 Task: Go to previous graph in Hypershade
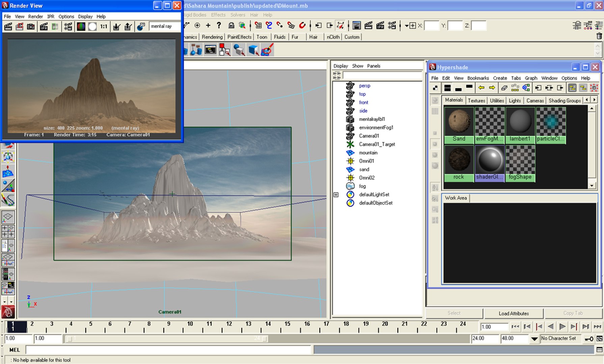tap(482, 88)
